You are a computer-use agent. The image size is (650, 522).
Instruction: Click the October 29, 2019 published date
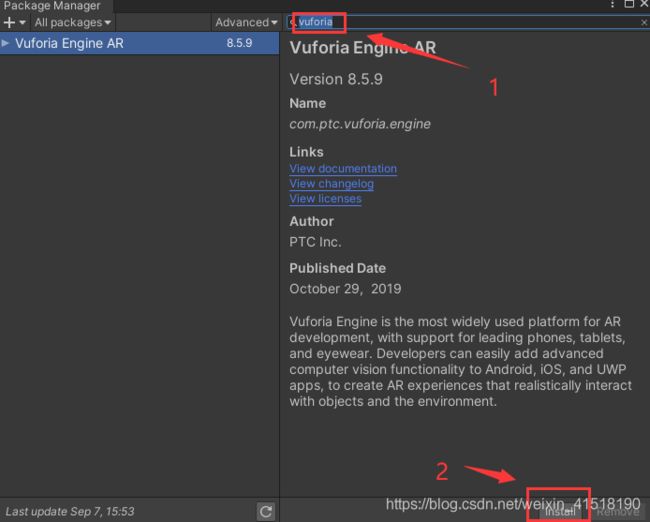pos(345,289)
